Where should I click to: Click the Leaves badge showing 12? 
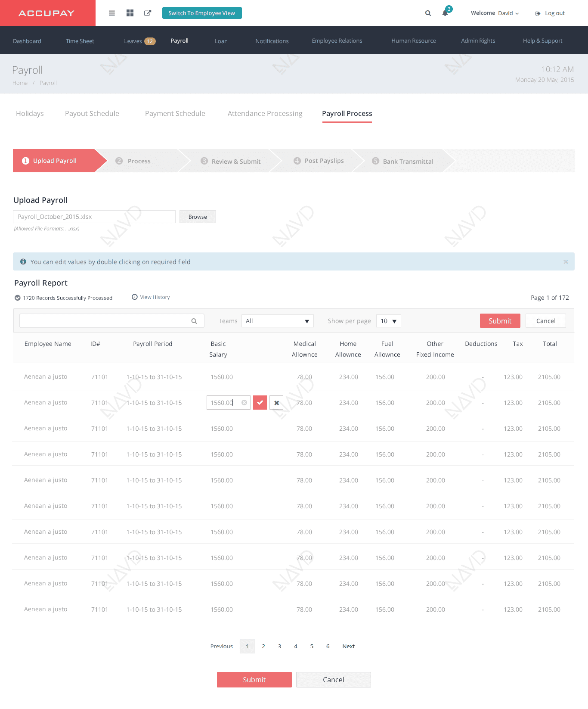pos(149,41)
